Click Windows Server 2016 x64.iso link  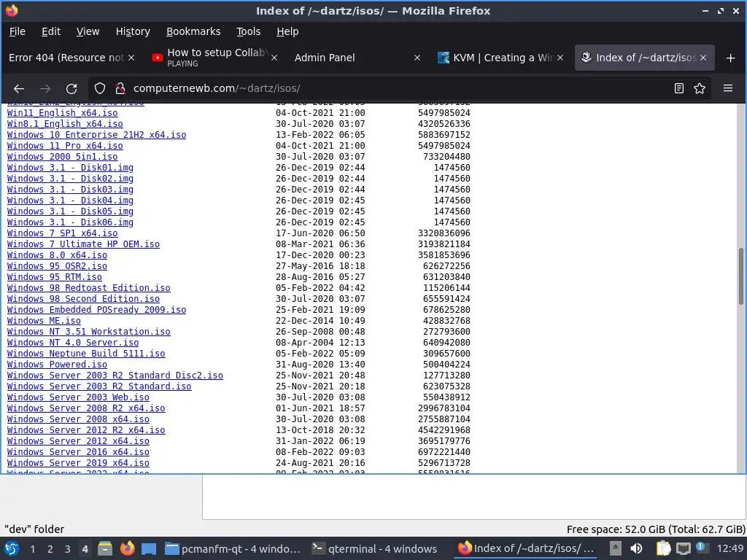(78, 452)
